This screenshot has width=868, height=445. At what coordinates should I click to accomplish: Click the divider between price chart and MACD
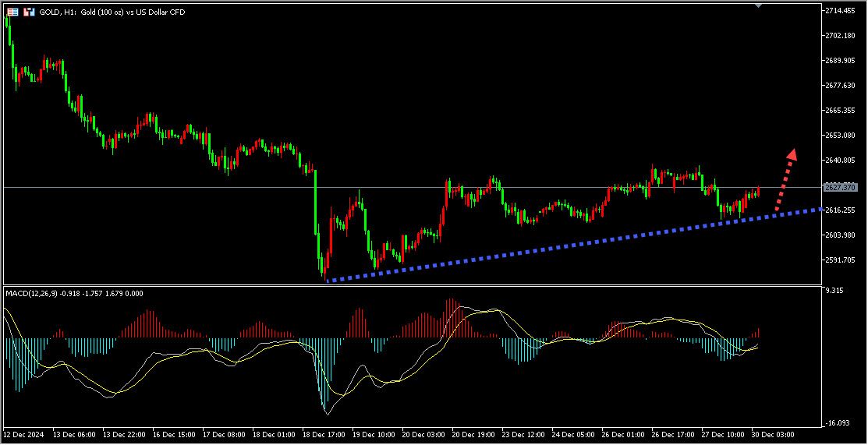tap(412, 286)
